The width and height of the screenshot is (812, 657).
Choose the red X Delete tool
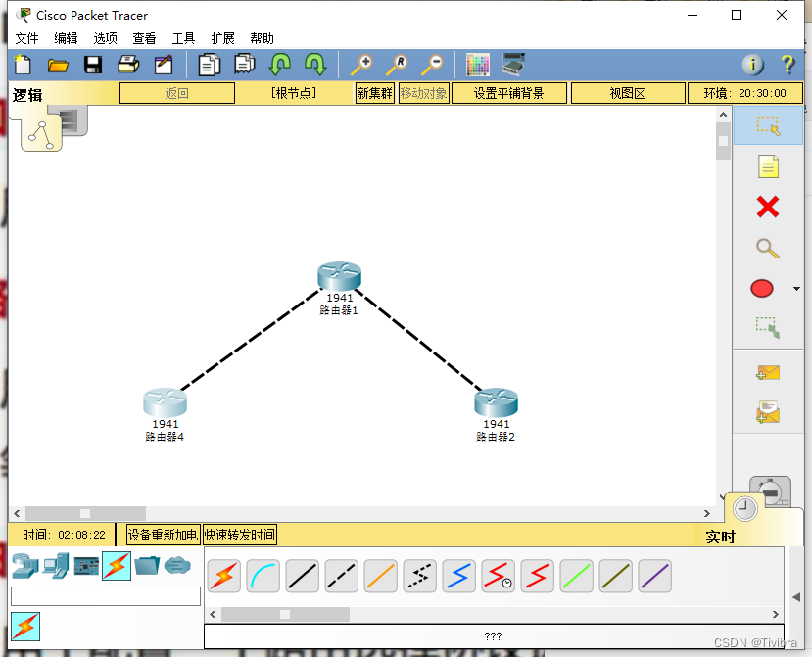pyautogui.click(x=768, y=208)
